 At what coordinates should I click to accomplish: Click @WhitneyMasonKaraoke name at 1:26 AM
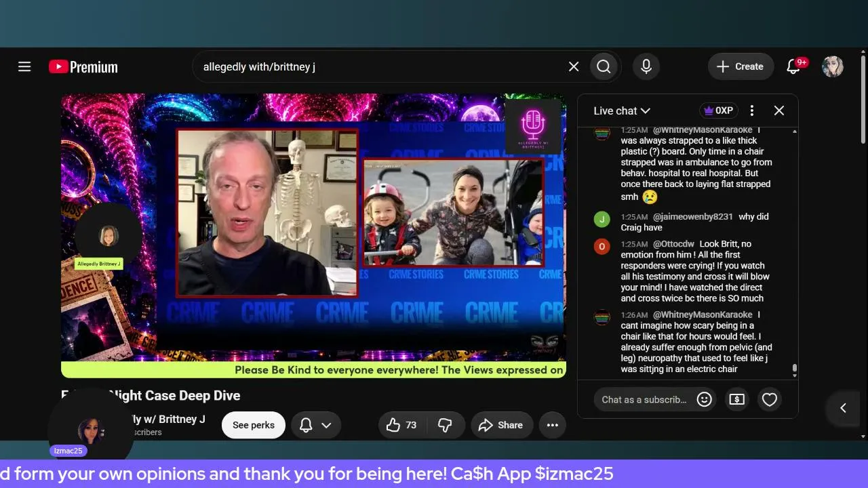(x=703, y=314)
